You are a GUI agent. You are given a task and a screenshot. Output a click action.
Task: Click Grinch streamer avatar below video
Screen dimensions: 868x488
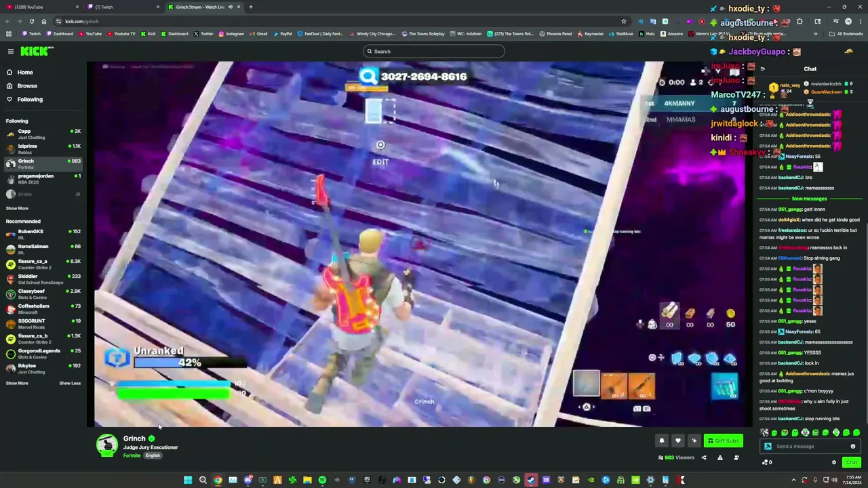click(x=106, y=445)
